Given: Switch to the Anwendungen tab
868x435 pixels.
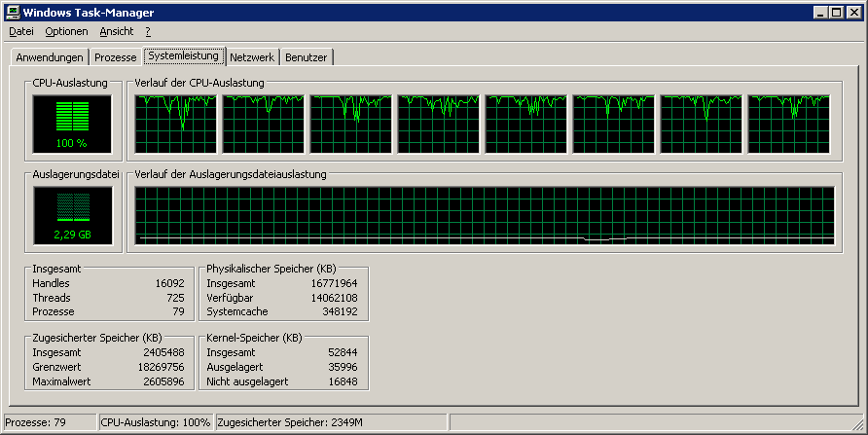Looking at the screenshot, I should tap(50, 57).
